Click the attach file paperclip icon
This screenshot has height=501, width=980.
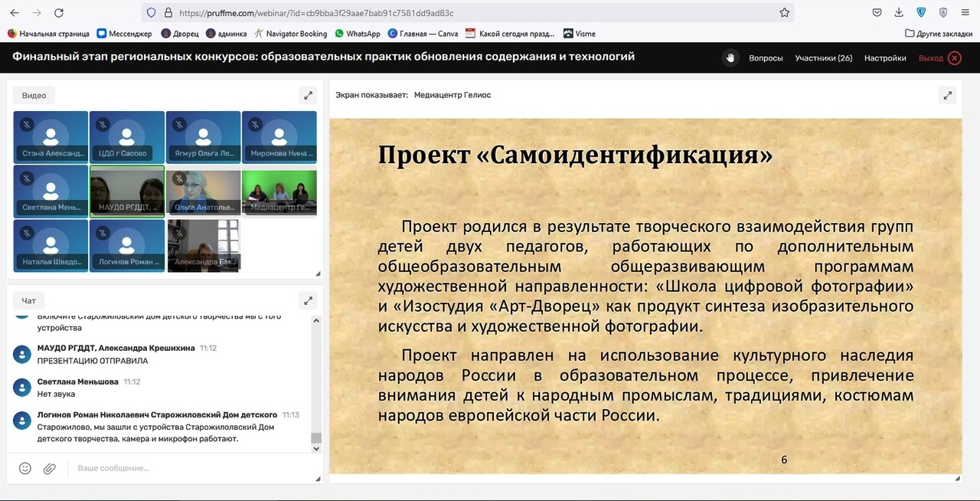coord(50,468)
